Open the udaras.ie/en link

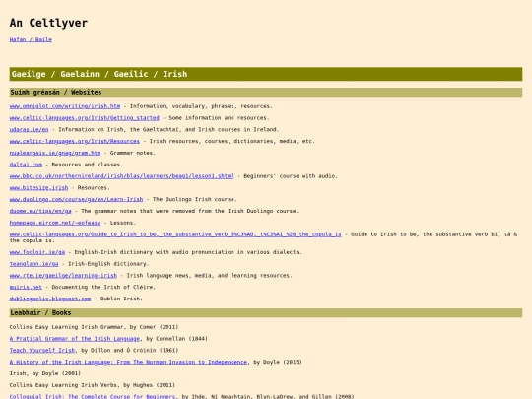[29, 129]
